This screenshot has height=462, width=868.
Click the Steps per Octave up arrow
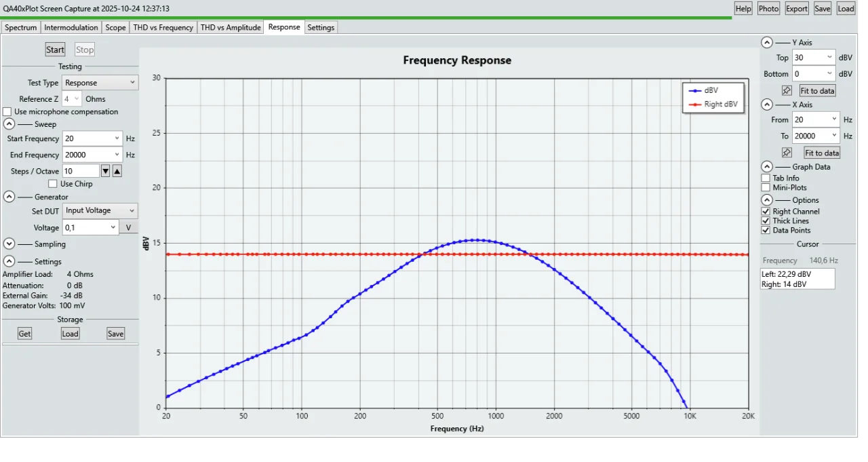click(x=117, y=170)
